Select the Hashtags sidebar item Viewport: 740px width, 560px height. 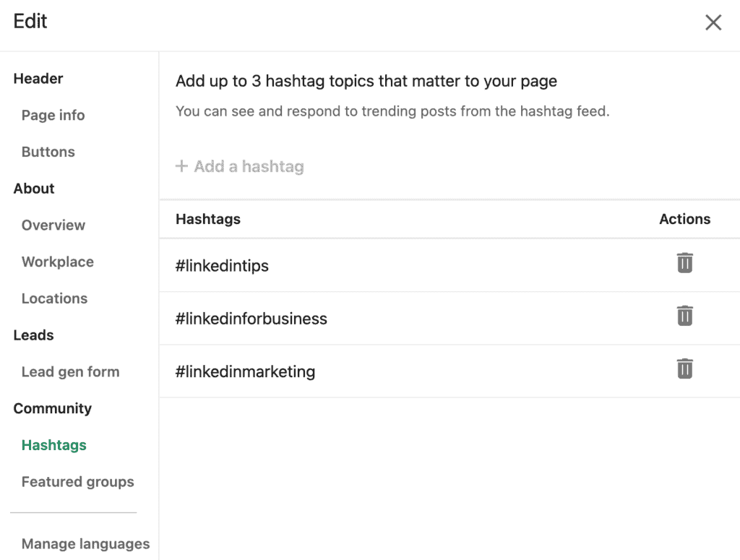53,445
